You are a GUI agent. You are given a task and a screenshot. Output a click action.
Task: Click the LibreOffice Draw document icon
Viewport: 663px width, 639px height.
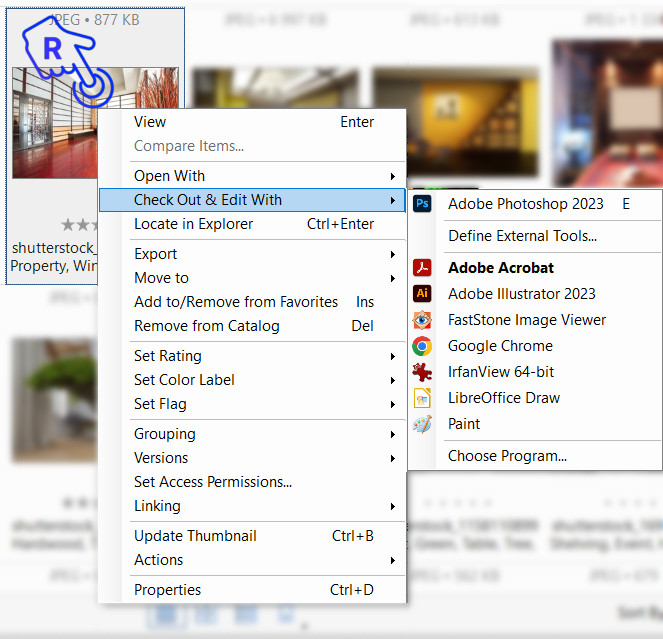tap(422, 398)
